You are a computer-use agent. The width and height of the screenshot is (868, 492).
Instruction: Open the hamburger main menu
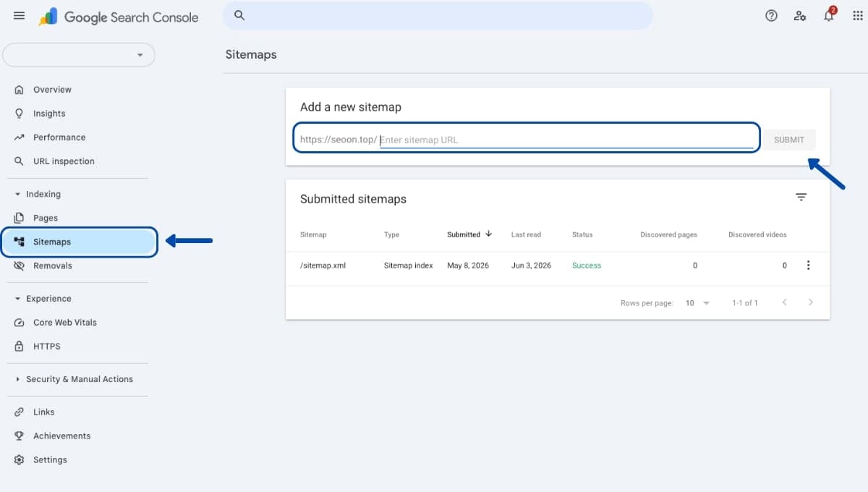(19, 16)
